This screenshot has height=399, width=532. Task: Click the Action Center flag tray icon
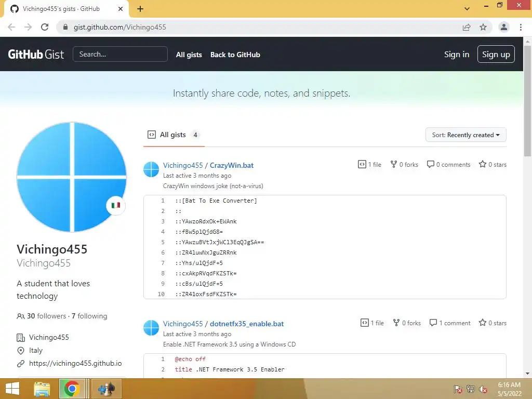[458, 389]
